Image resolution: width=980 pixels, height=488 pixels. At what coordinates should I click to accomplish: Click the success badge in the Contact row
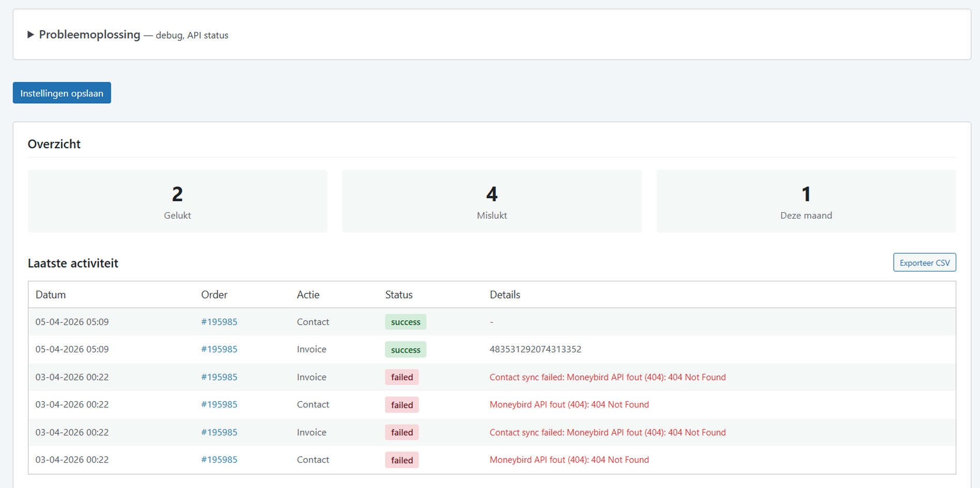(x=406, y=322)
